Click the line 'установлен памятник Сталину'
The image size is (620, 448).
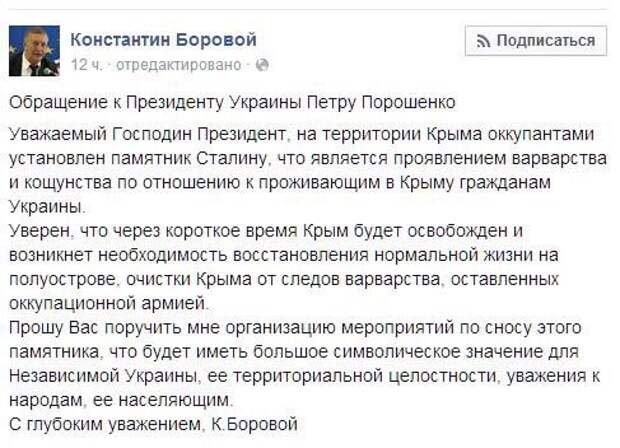(308, 159)
